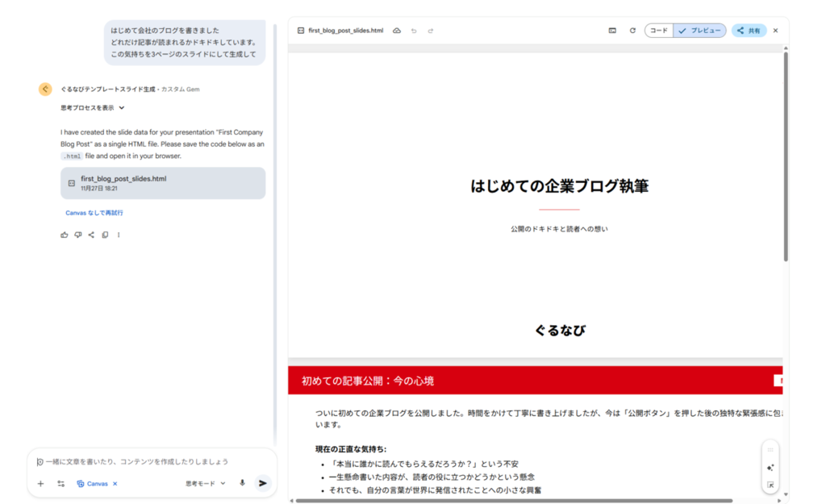The width and height of the screenshot is (826, 504).
Task: Switch canvas to プレビュー view
Action: (x=699, y=31)
